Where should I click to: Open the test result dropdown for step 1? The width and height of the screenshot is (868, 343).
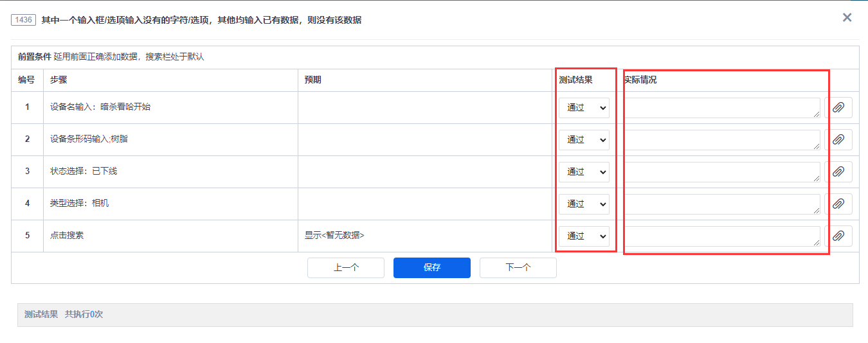coord(584,108)
